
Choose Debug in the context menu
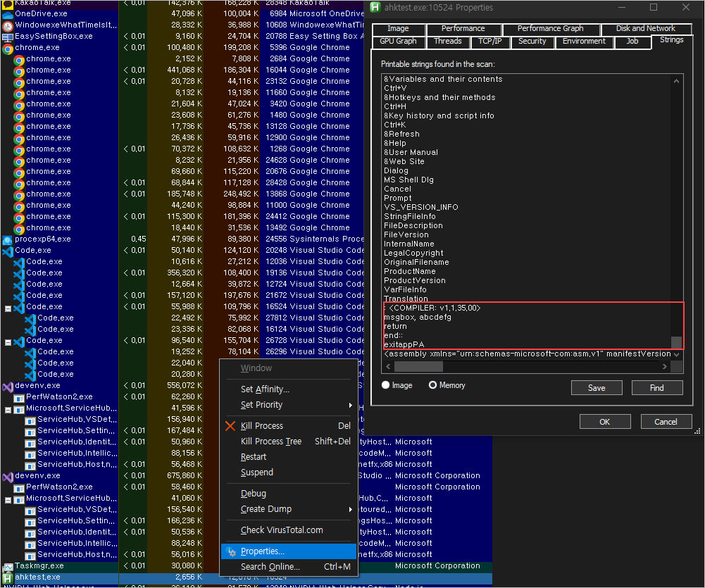pyautogui.click(x=288, y=494)
